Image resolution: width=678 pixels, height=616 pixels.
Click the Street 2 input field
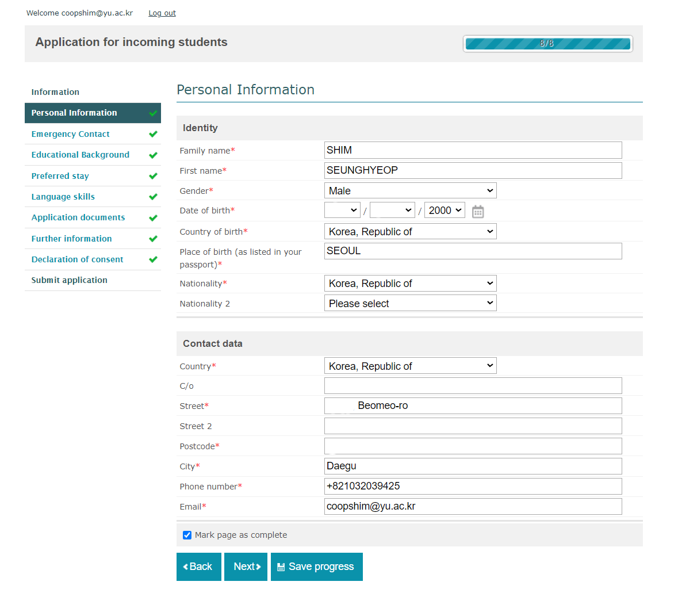[x=473, y=426]
